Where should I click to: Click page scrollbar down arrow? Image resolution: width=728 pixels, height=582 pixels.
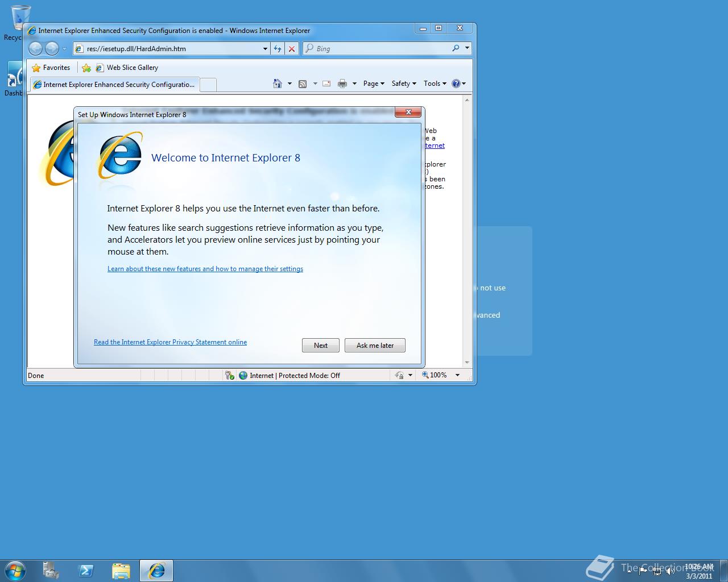467,362
